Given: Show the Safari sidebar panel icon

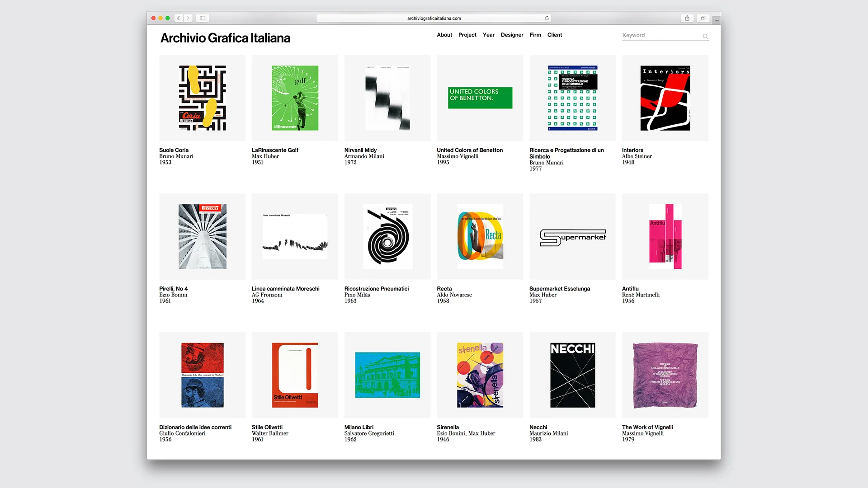Looking at the screenshot, I should click(203, 18).
